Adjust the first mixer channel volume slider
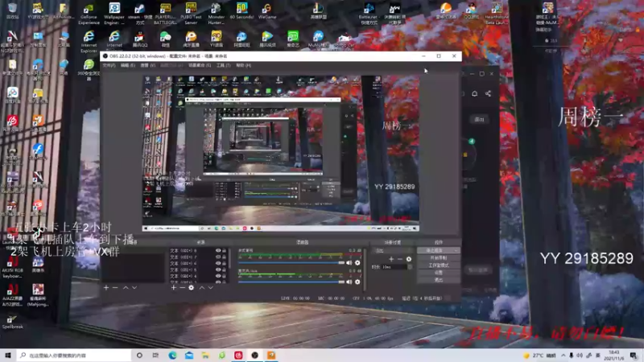The width and height of the screenshot is (644, 362). tap(291, 263)
